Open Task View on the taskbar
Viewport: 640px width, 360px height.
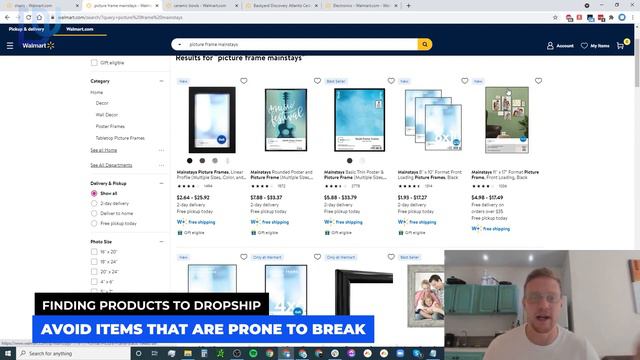(155, 353)
